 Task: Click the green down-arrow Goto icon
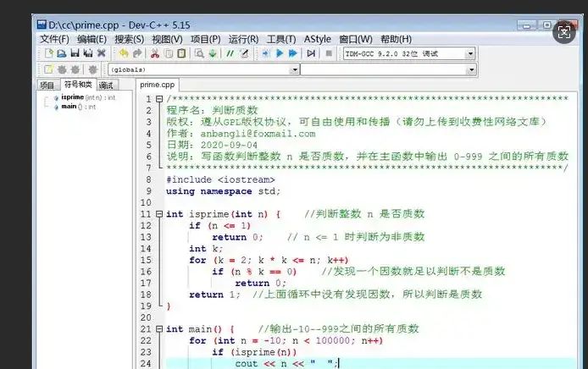pyautogui.click(x=213, y=53)
